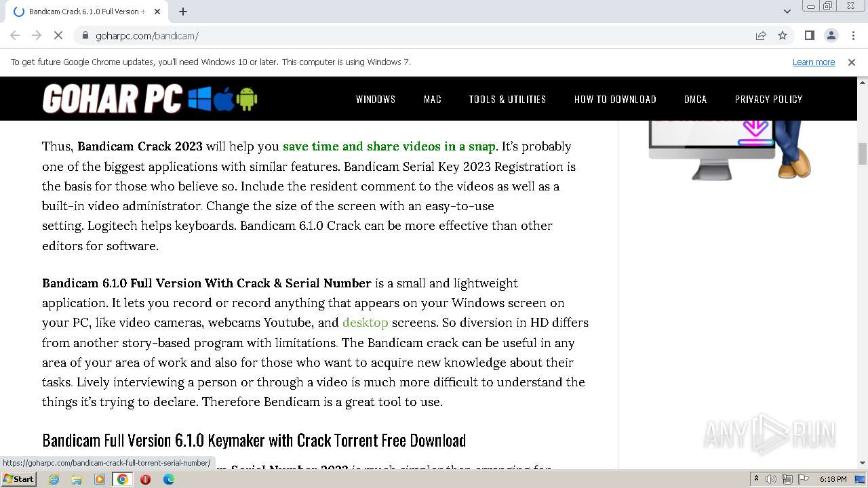Open Windows Explorer folder on taskbar

77,479
